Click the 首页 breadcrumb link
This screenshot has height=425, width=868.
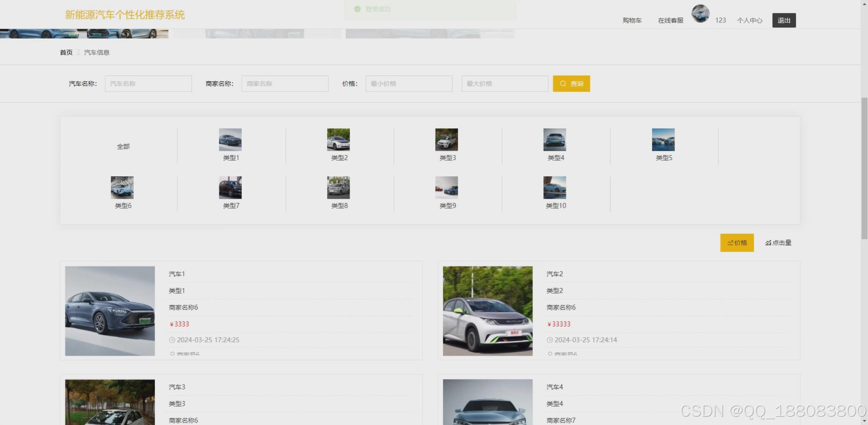click(66, 52)
